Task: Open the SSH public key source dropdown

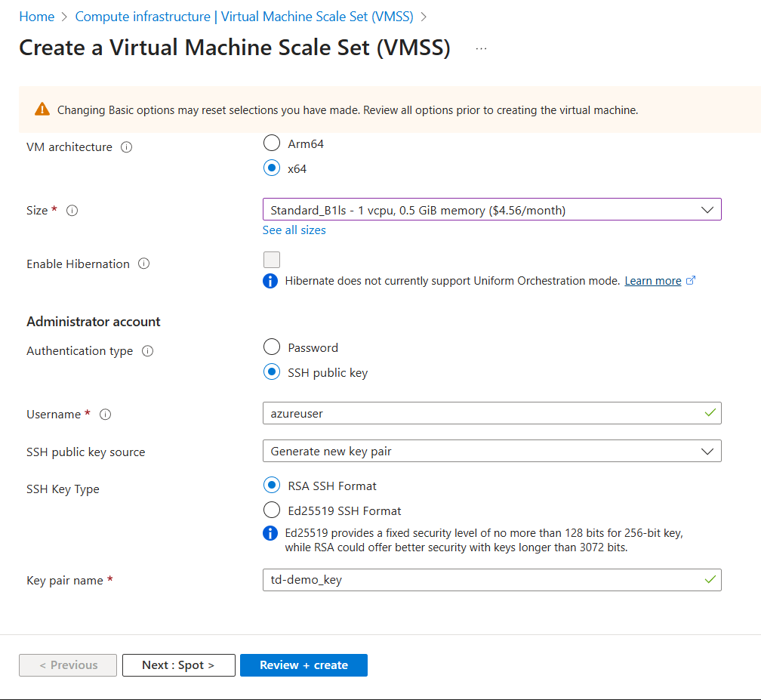Action: 491,452
